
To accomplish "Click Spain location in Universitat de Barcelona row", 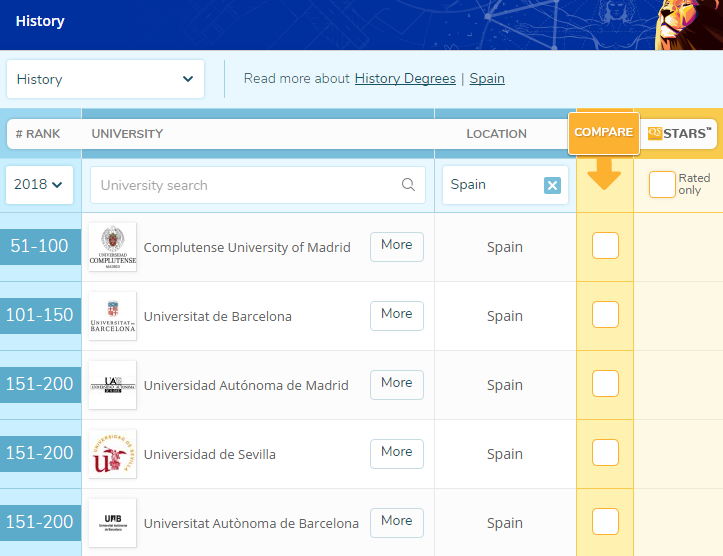I will pos(505,317).
